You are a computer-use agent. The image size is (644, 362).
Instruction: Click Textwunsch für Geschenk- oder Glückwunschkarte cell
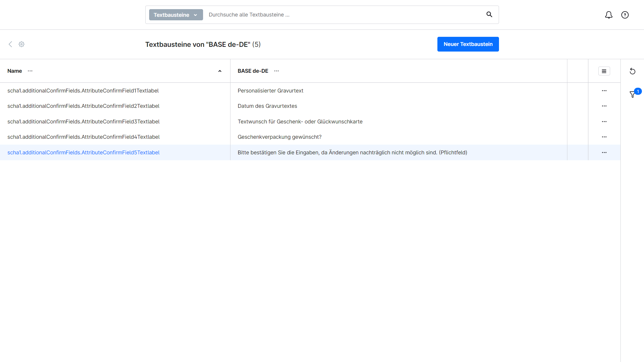(x=399, y=122)
